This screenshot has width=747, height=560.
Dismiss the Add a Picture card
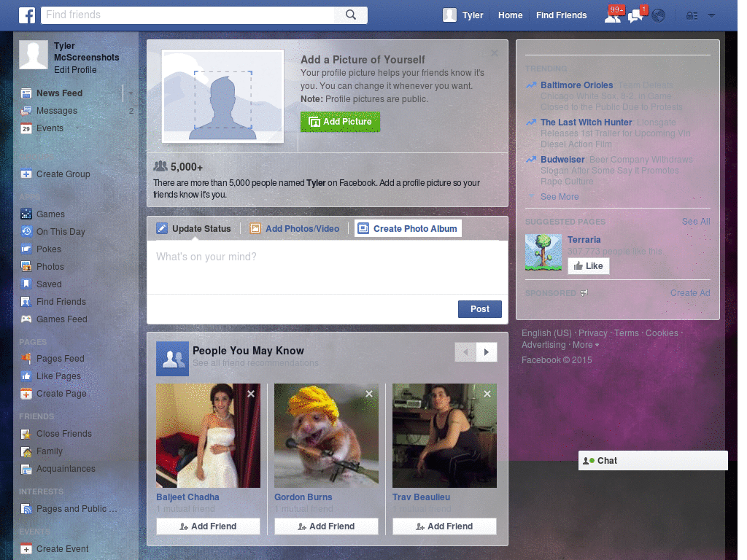(x=495, y=53)
